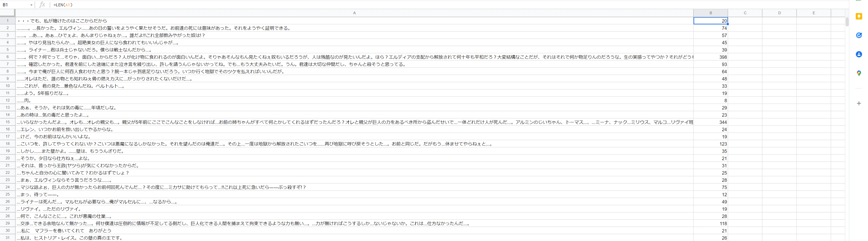868x241 pixels.
Task: Select column B header
Action: pos(711,13)
